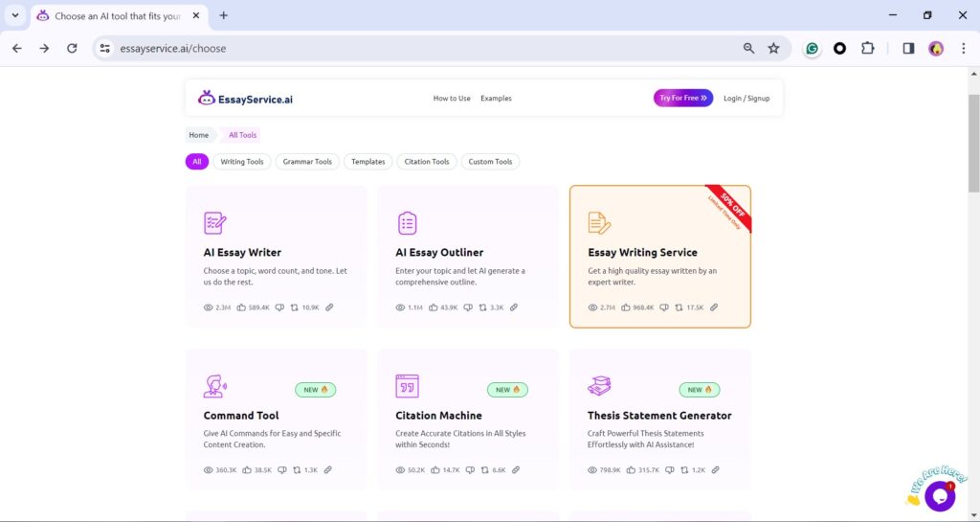The image size is (980, 522).
Task: Click the EssayService.ai logo
Action: pyautogui.click(x=245, y=98)
